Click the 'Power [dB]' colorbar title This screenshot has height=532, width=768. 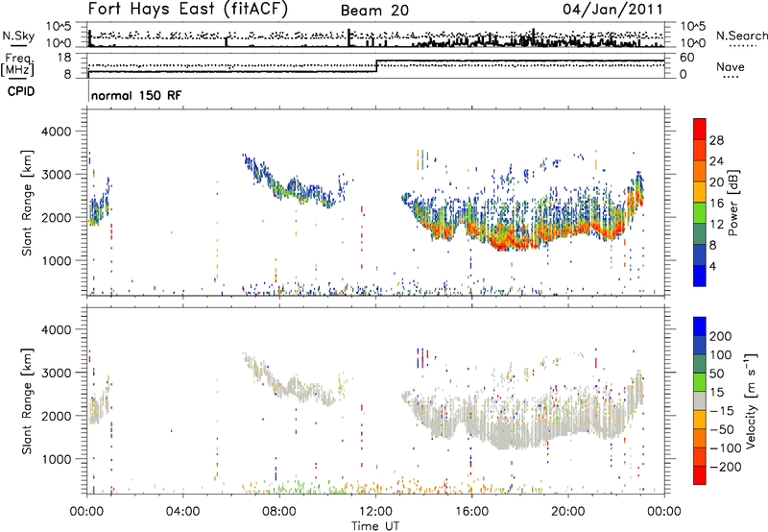coord(733,203)
